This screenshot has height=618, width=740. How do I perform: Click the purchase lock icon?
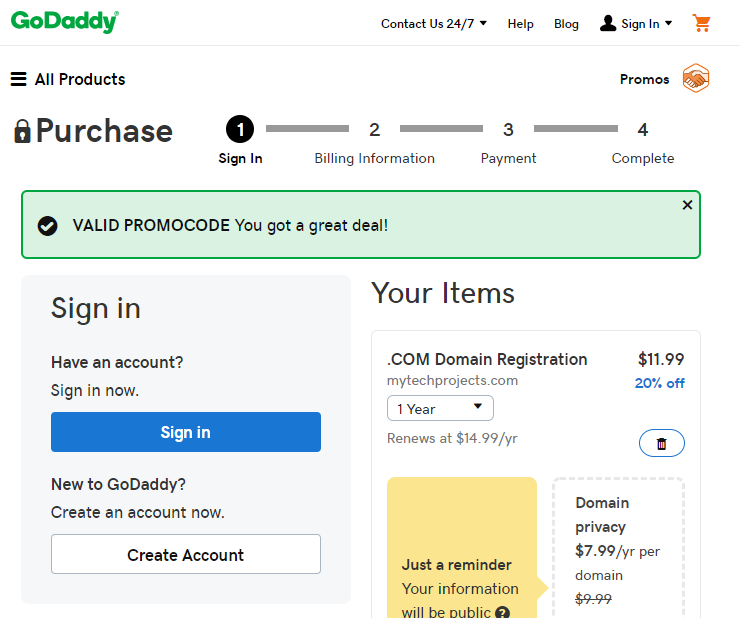[22, 131]
